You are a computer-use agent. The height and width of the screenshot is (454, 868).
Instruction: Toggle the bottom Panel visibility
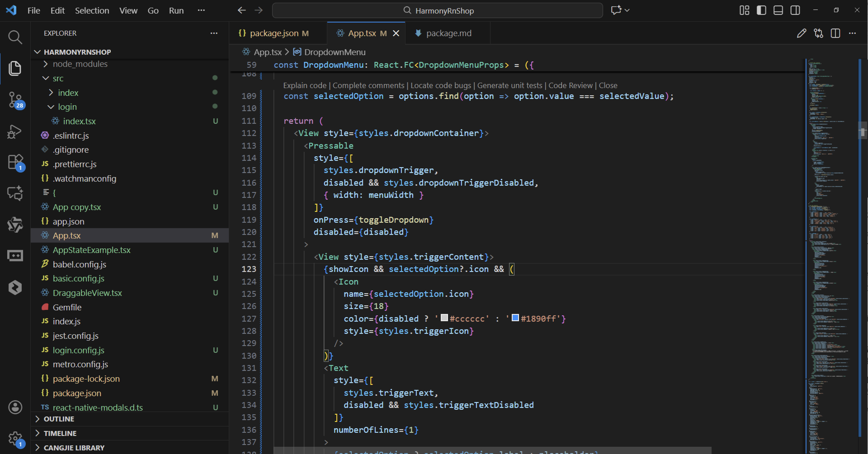[778, 10]
